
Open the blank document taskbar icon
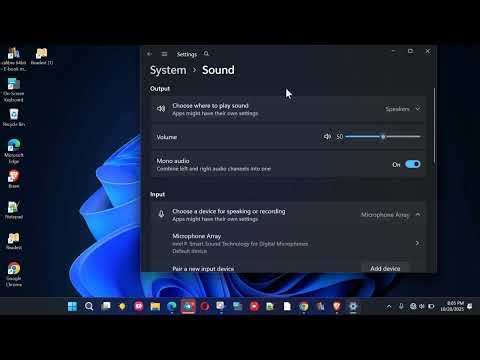click(x=287, y=306)
